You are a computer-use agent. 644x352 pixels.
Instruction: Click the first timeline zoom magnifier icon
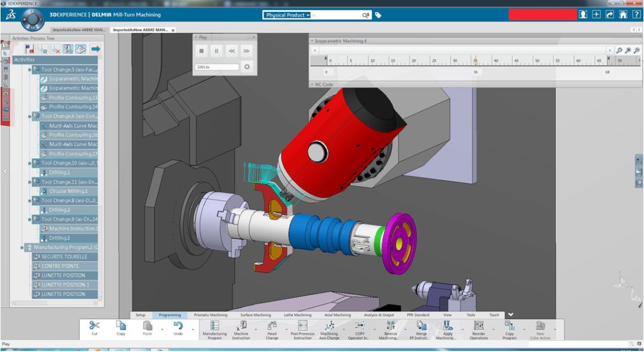pos(620,51)
